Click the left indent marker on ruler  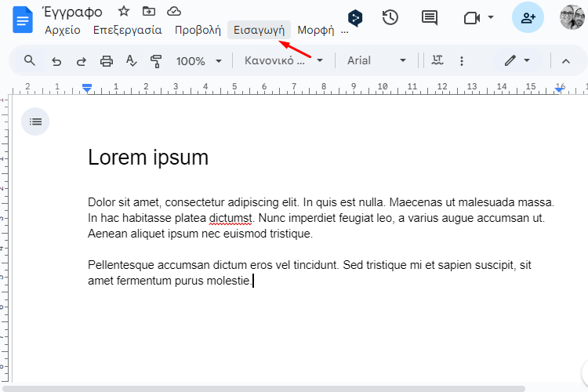[x=87, y=89]
